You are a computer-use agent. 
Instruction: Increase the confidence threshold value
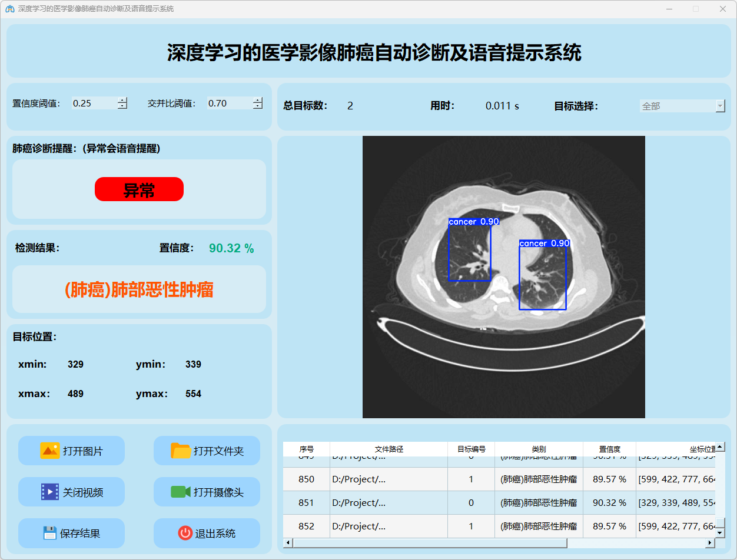[122, 100]
